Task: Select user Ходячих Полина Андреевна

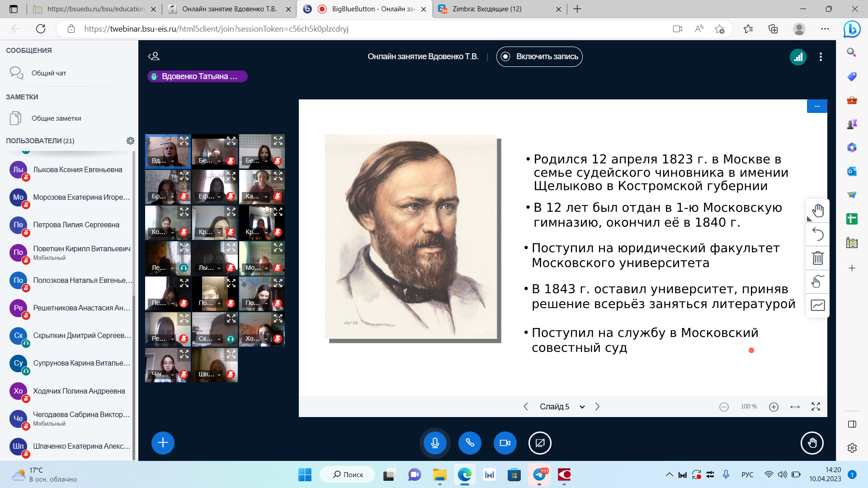Action: click(x=70, y=391)
